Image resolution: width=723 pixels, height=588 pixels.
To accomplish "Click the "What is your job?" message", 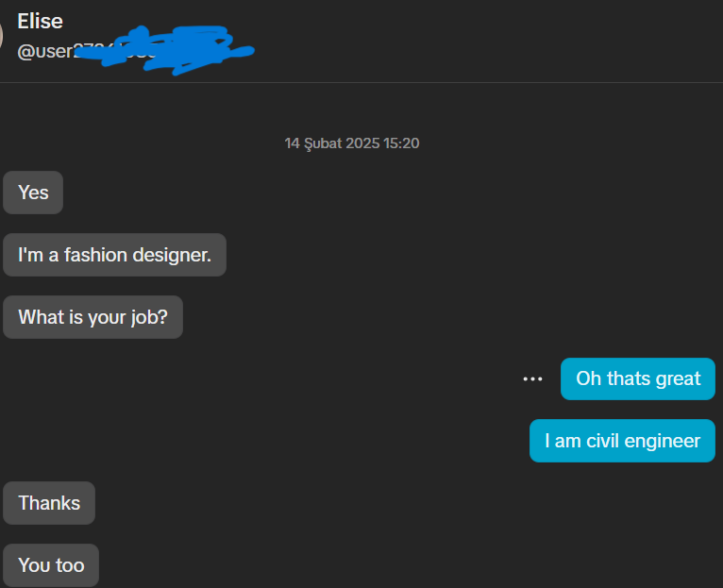I will click(x=92, y=317).
